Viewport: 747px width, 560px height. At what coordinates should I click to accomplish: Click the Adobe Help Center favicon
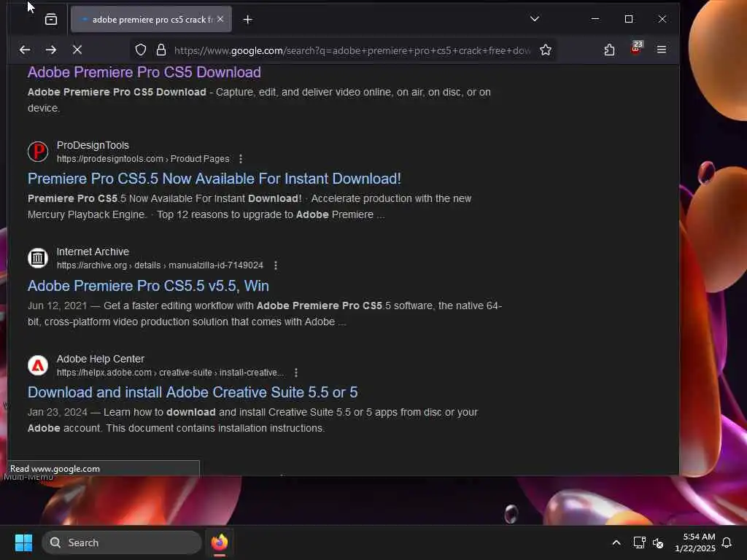[38, 365]
